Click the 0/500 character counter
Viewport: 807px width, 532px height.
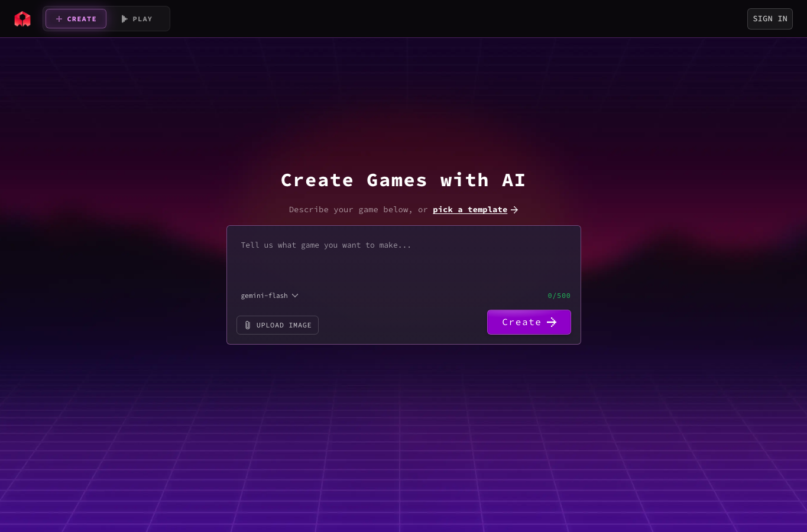click(x=559, y=296)
